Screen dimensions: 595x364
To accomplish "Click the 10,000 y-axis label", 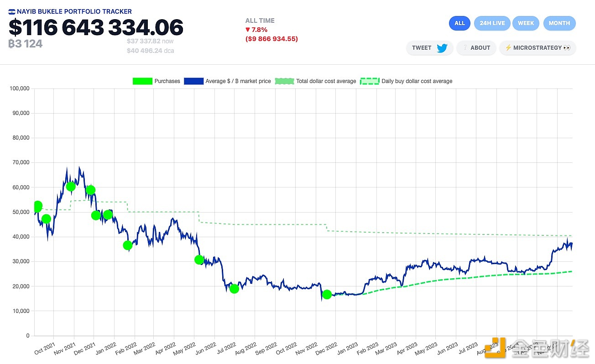I will click(21, 311).
